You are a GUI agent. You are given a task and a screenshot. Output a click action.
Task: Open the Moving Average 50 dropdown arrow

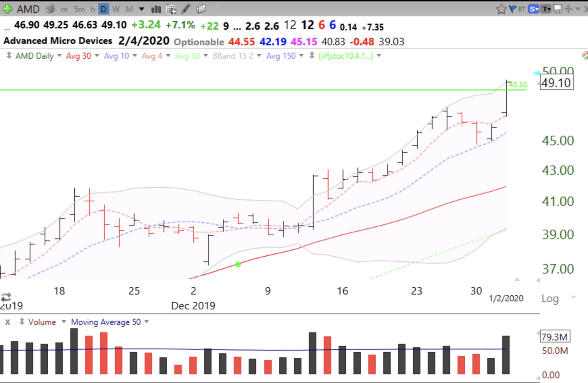[x=147, y=322]
